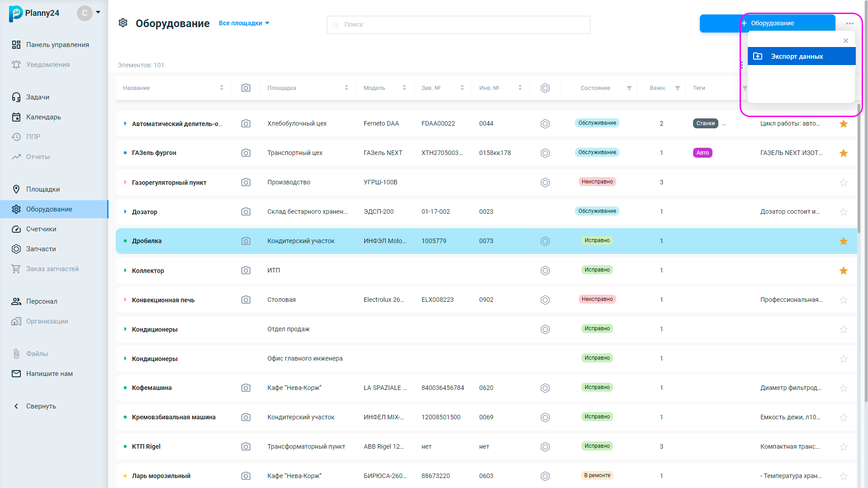Viewport: 868px width, 488px height.
Task: Click the Счетчики gauge icon
Action: click(x=16, y=229)
